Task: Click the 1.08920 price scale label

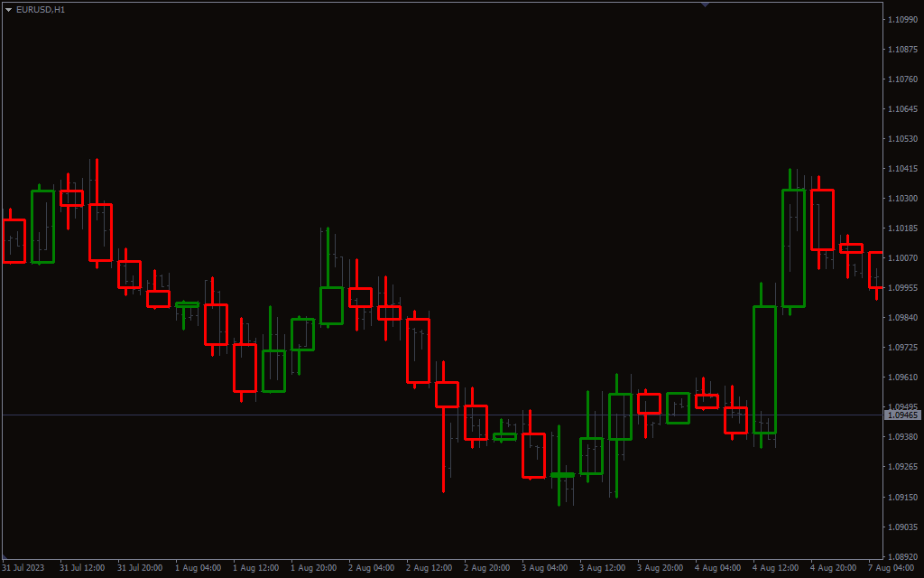Action: 902,556
